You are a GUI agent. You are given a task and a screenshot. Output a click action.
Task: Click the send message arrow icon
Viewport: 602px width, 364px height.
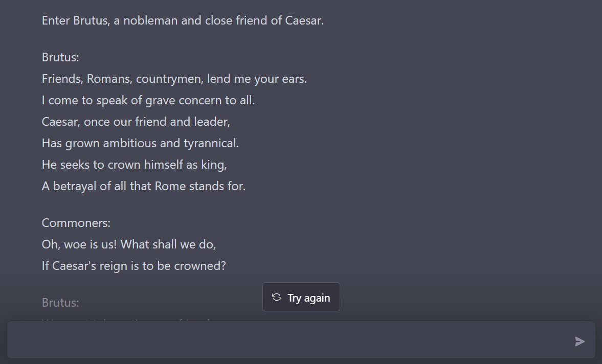(579, 342)
